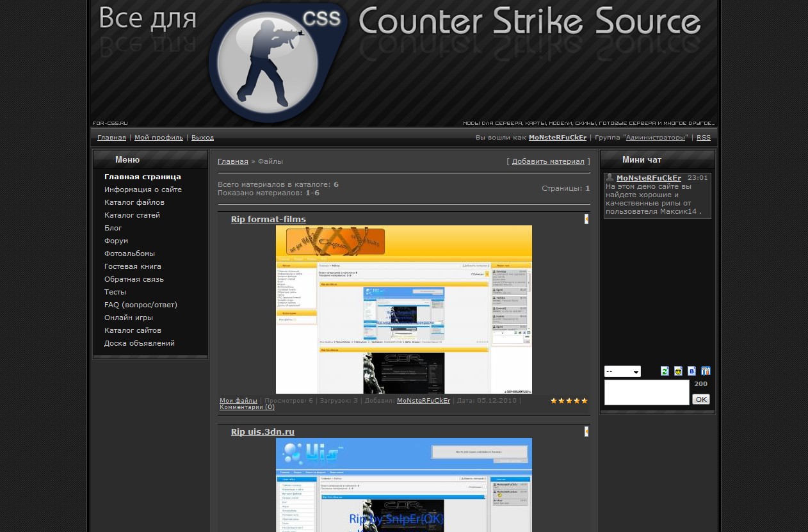
Task: Open Комментарии (0) link under Rip format-films
Action: (x=247, y=407)
